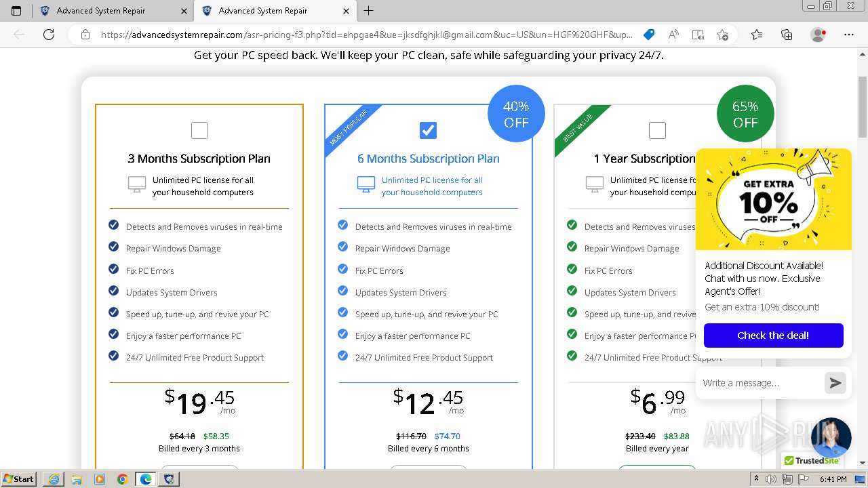Open Edge Settings and more menu

(x=848, y=35)
